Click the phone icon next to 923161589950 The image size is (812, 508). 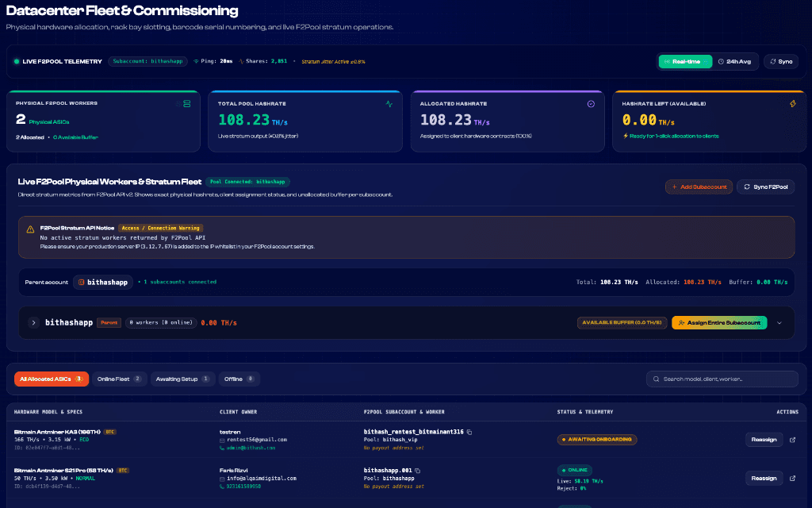[x=222, y=487]
